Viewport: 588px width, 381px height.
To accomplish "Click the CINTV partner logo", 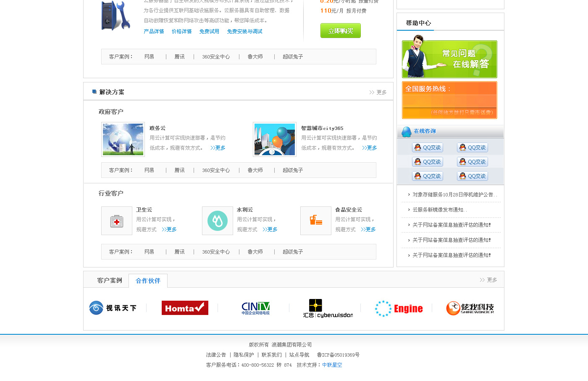I will [255, 308].
